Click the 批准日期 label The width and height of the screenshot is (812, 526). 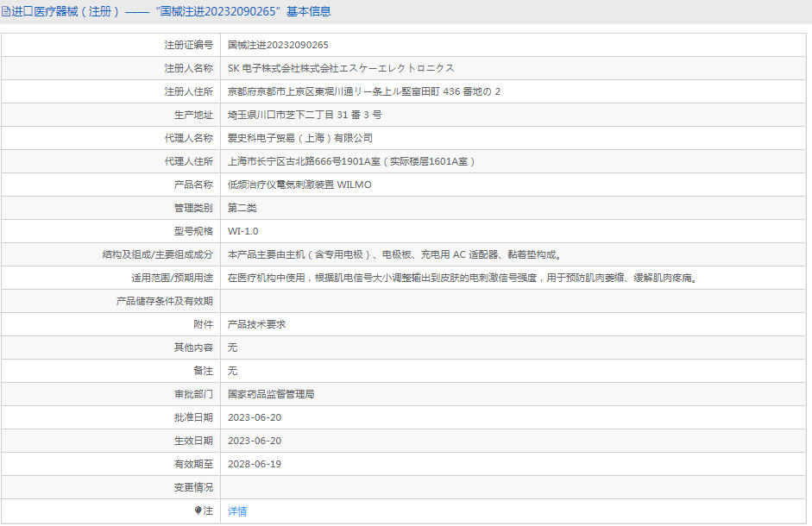coord(193,418)
